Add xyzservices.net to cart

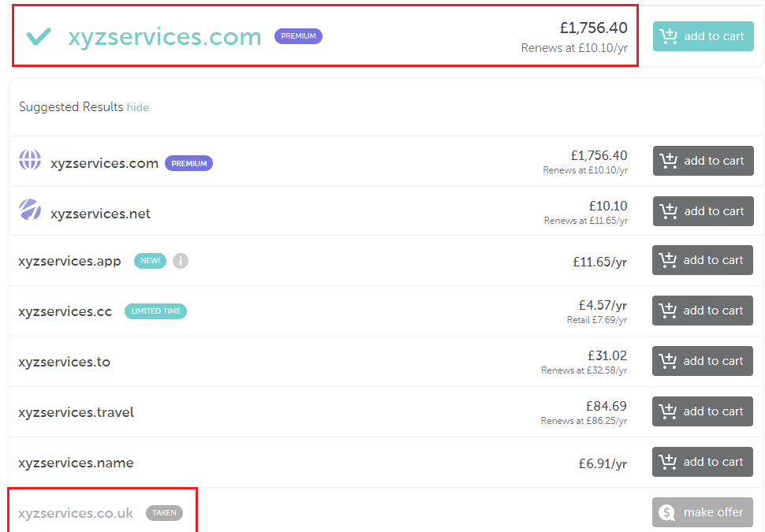703,211
